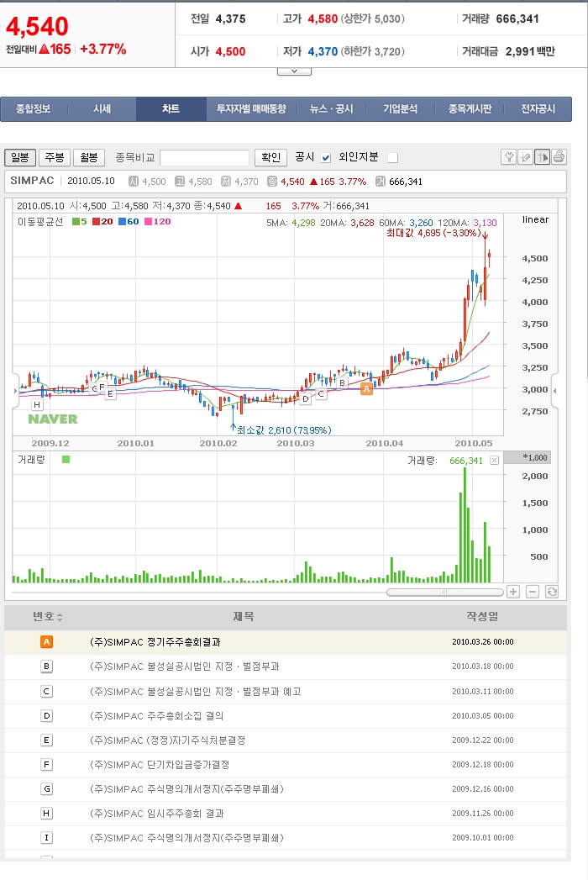Select disclosure marker B on chart
Image resolution: width=588 pixels, height=880 pixels.
pyautogui.click(x=342, y=382)
